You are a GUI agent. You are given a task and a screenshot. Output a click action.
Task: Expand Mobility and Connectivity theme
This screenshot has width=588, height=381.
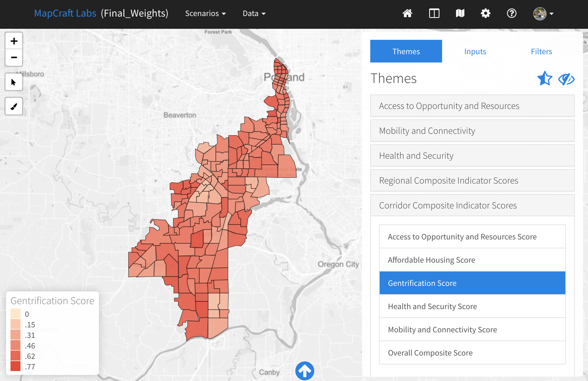(472, 131)
